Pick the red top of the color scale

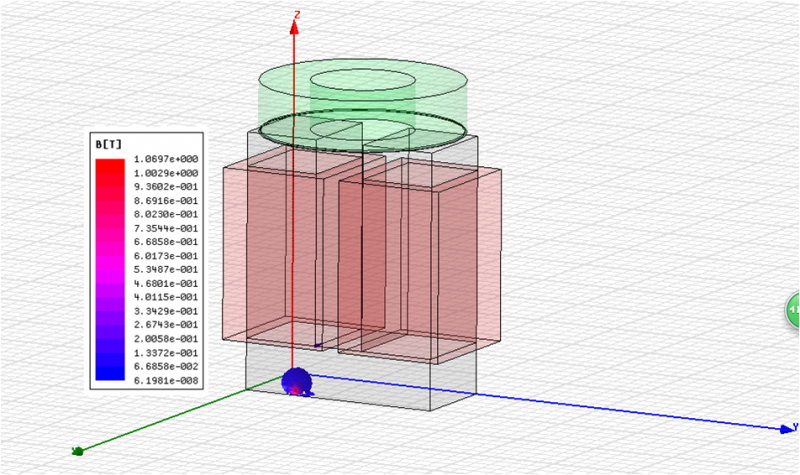pyautogui.click(x=110, y=166)
